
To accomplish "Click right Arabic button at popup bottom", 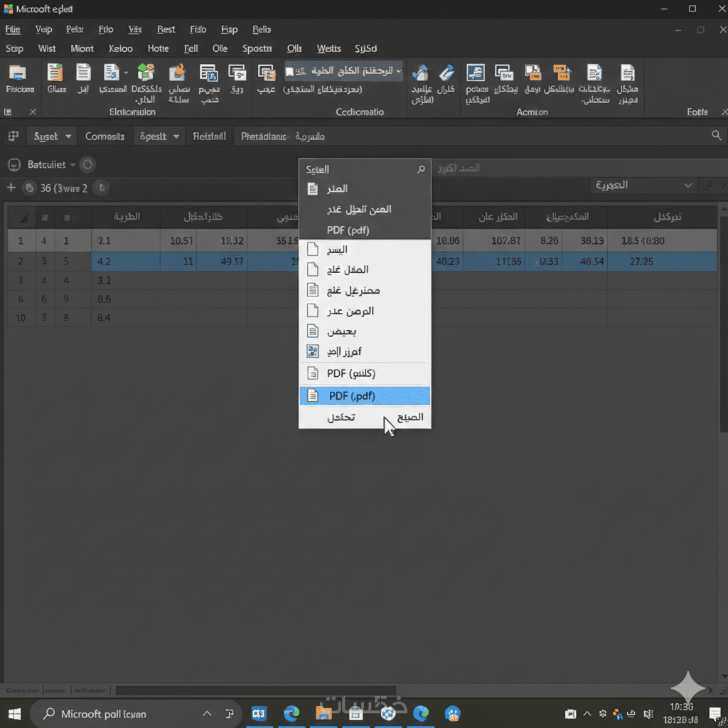I will tap(410, 417).
